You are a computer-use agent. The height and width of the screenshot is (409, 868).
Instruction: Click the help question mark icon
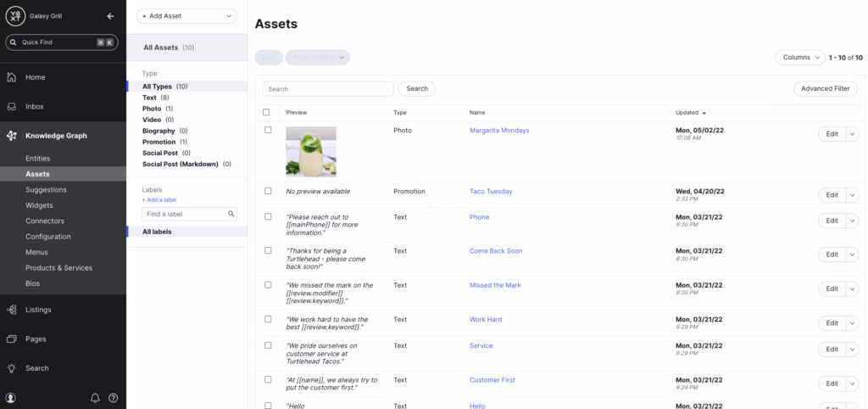point(113,397)
